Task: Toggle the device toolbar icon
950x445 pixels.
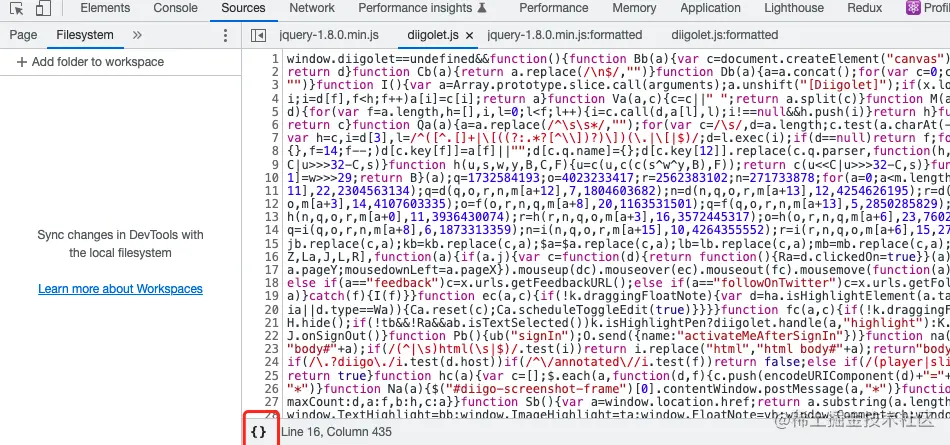Action: click(x=43, y=8)
